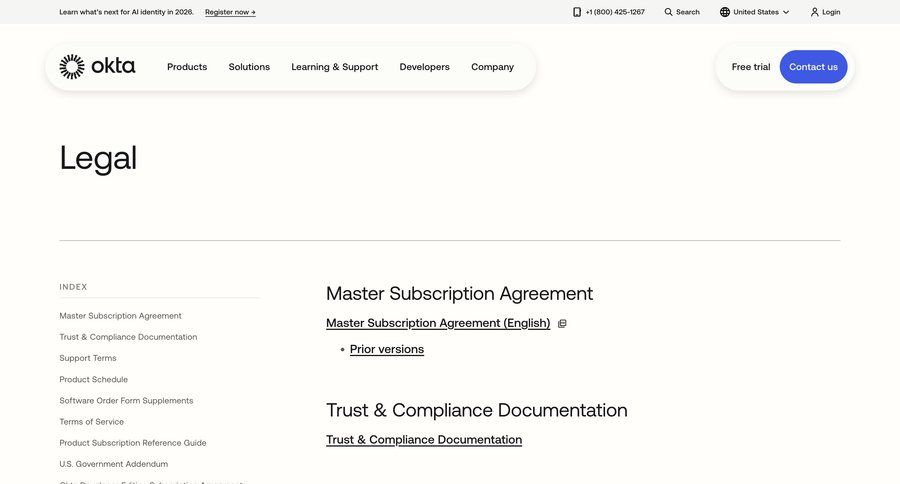This screenshot has height=484, width=900.
Task: Click the Master Subscription Agreement section heading
Action: pos(459,294)
